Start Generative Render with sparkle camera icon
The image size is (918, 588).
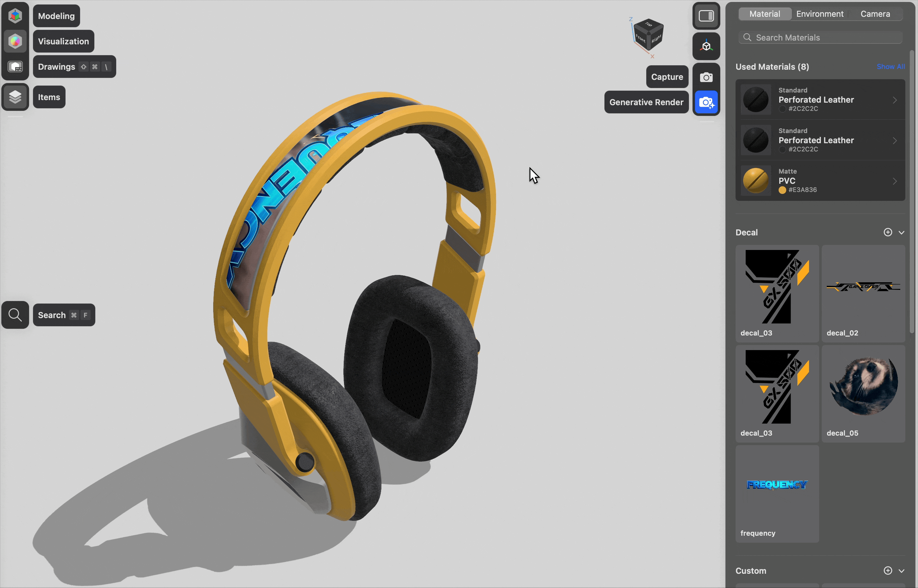[706, 102]
